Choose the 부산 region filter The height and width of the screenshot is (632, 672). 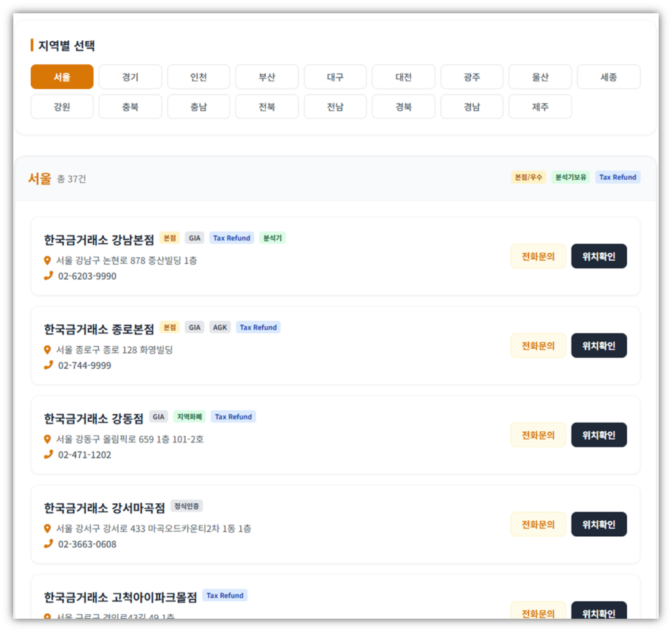click(x=266, y=77)
